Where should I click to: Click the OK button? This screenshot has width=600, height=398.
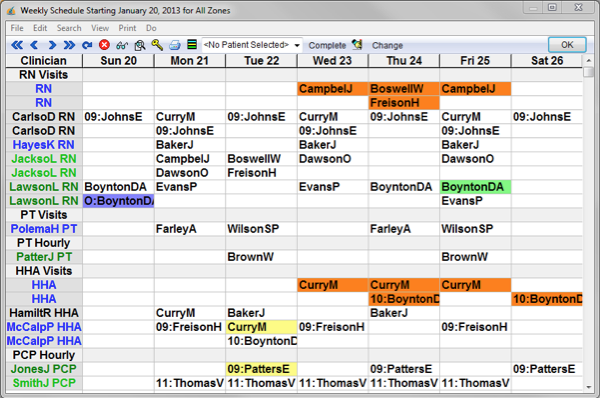pos(567,45)
